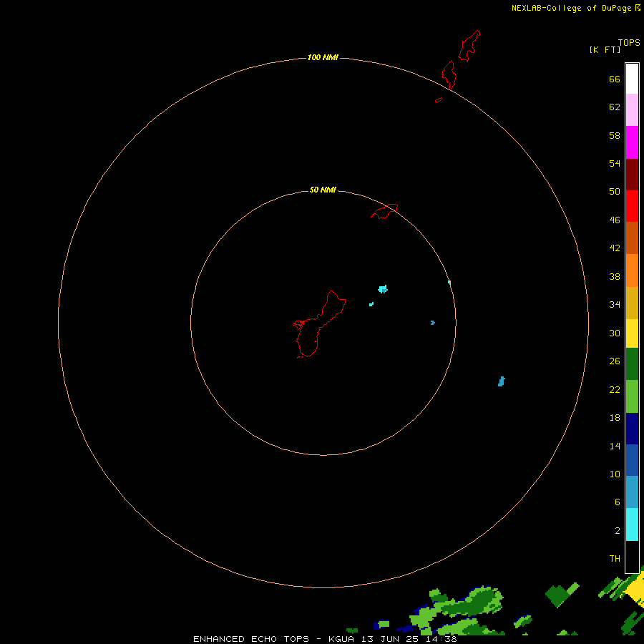Click the 14 value on the scale
Image resolution: width=644 pixels, height=644 pixels.
[x=615, y=446]
